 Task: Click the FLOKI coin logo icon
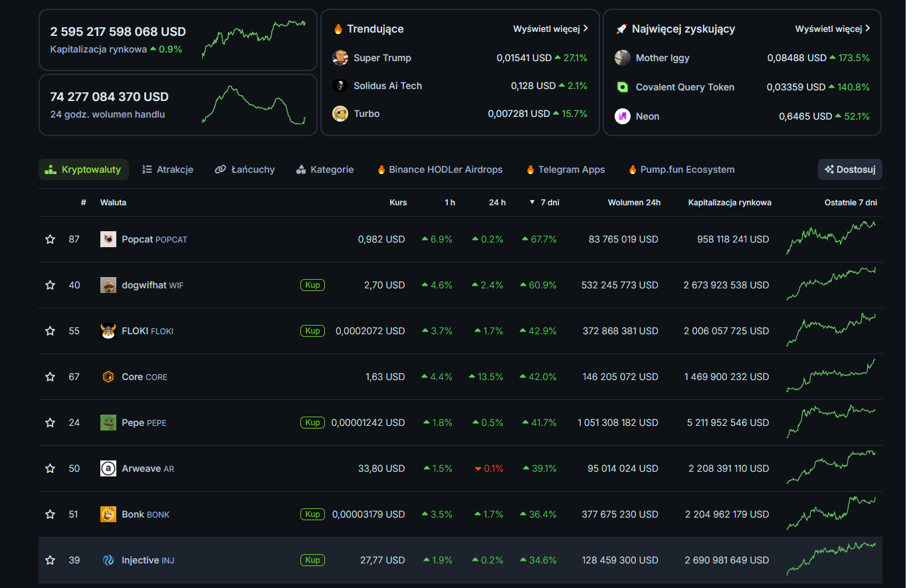pyautogui.click(x=108, y=331)
